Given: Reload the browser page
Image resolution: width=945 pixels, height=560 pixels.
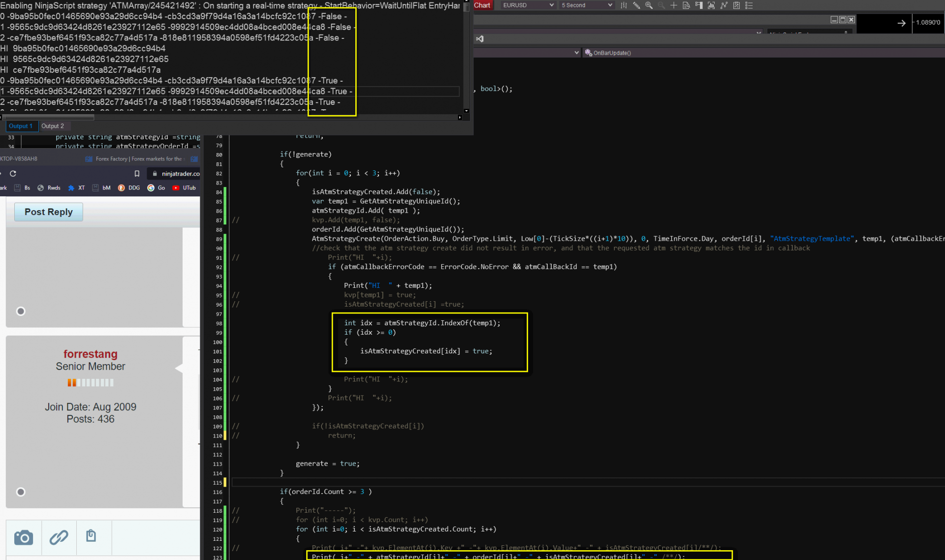Looking at the screenshot, I should point(13,174).
